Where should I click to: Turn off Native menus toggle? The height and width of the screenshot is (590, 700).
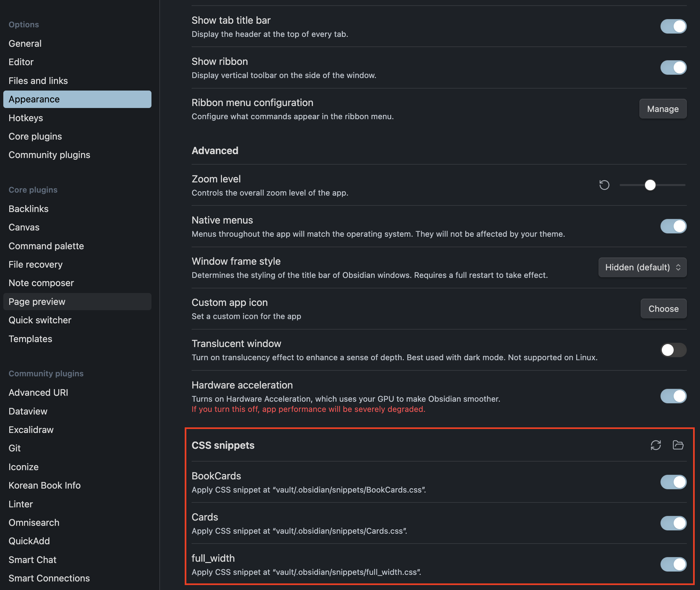click(x=673, y=227)
